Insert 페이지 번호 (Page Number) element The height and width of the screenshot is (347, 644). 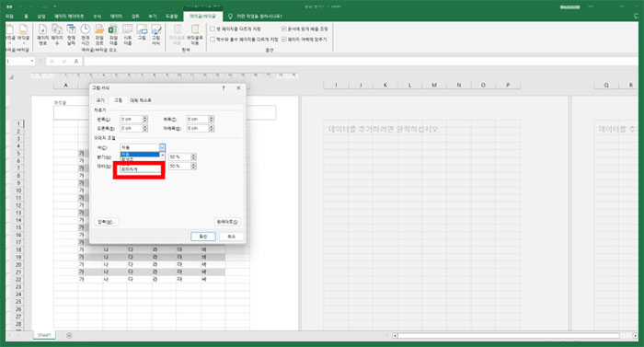click(42, 35)
